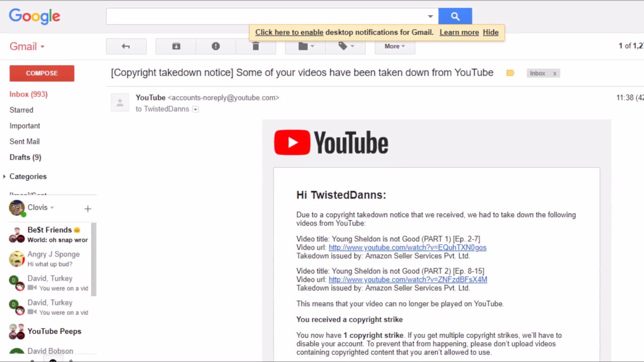Screen dimensions: 644x362
Task: Open first David, Turkey chat
Action: [x=49, y=283]
